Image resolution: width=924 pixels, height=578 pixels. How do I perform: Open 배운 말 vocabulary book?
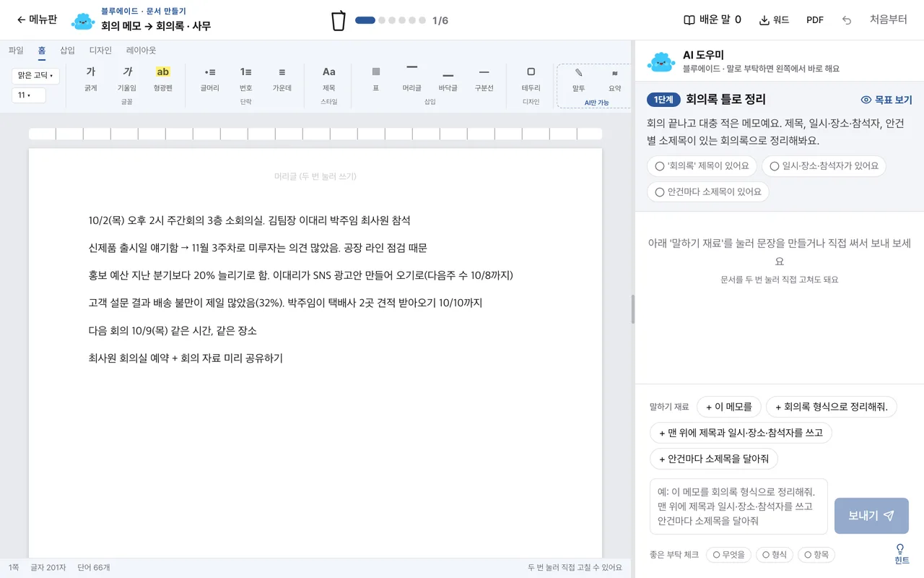712,20
